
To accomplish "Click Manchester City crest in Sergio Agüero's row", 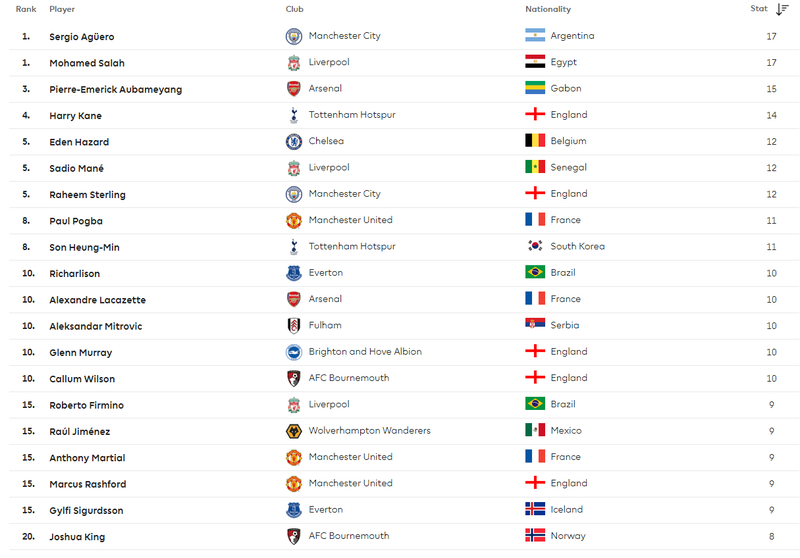I will click(x=293, y=36).
